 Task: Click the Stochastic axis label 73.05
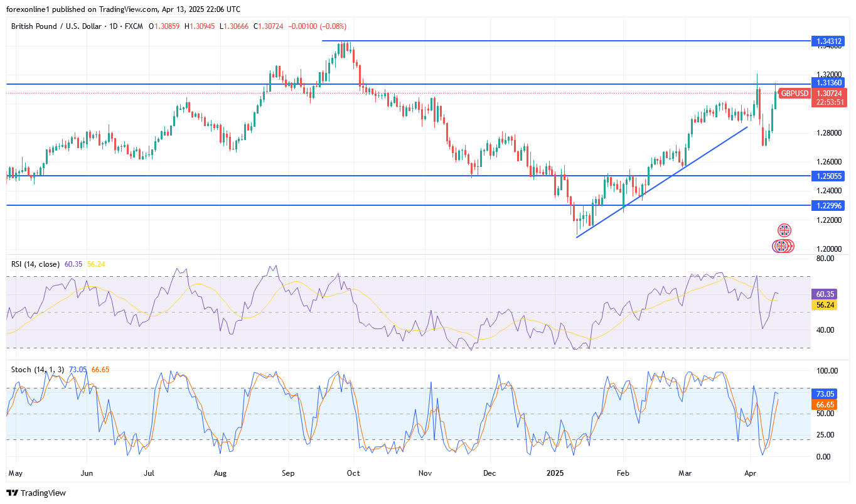(x=826, y=394)
